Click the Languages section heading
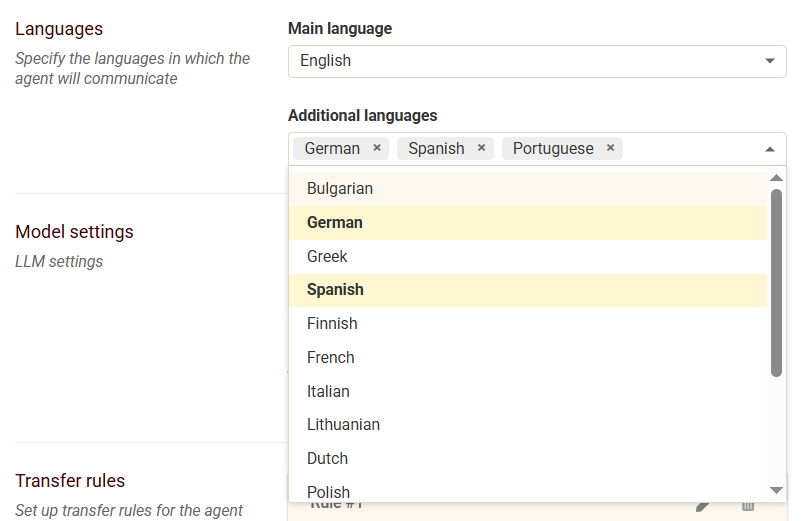The image size is (809, 521). click(59, 29)
